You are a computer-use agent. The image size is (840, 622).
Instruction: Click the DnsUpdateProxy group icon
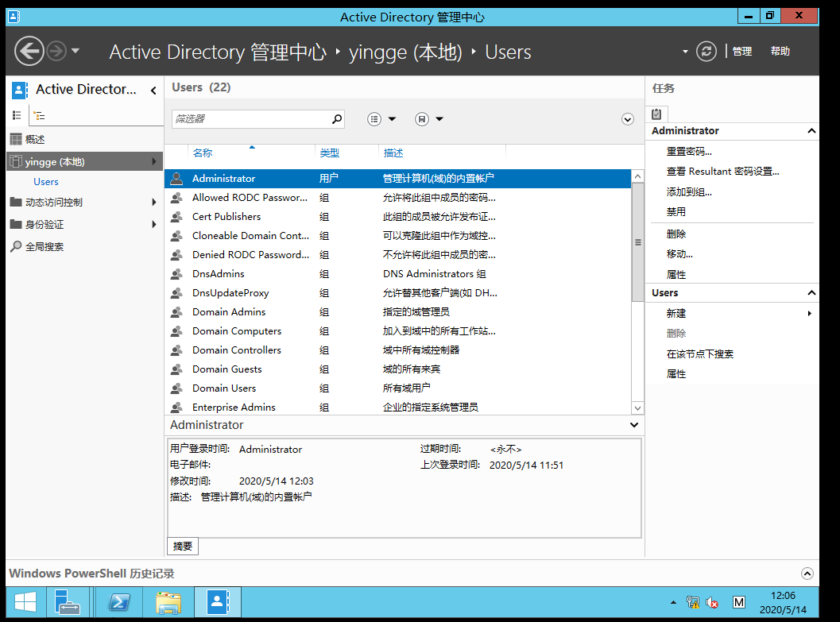point(176,293)
